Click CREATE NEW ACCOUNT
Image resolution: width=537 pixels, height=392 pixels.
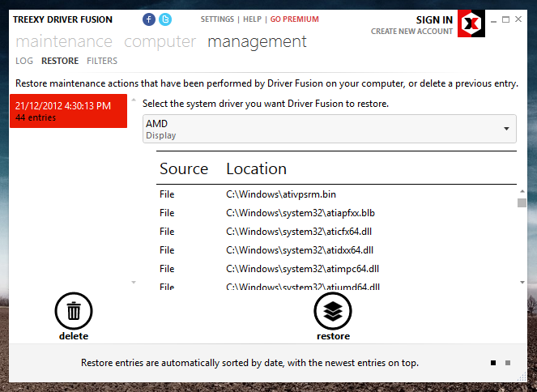tap(411, 32)
